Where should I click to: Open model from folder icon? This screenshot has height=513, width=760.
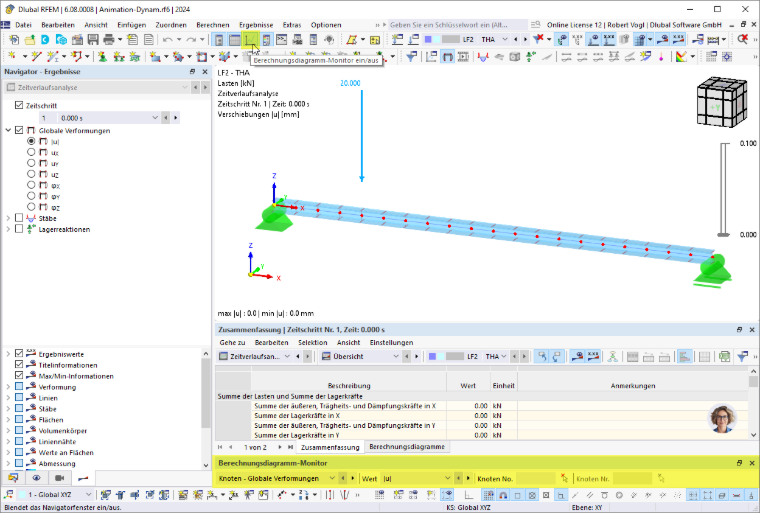30,40
